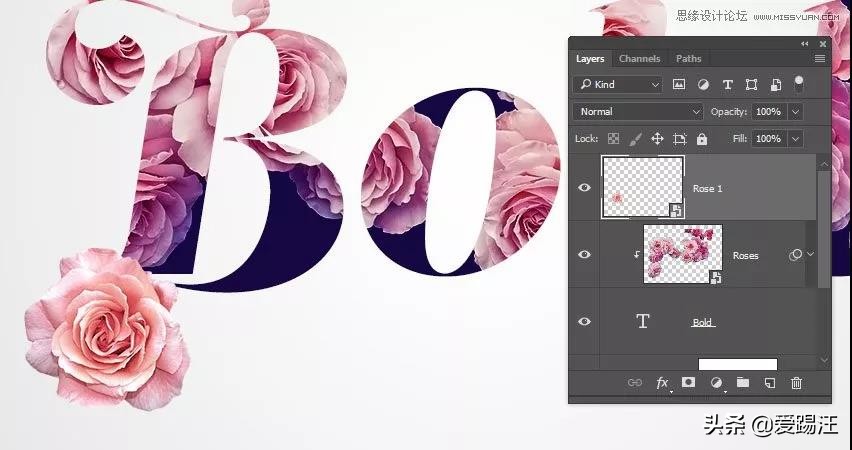Viewport: 852px width, 450px height.
Task: Filter layers by pixel layers icon
Action: tap(679, 84)
